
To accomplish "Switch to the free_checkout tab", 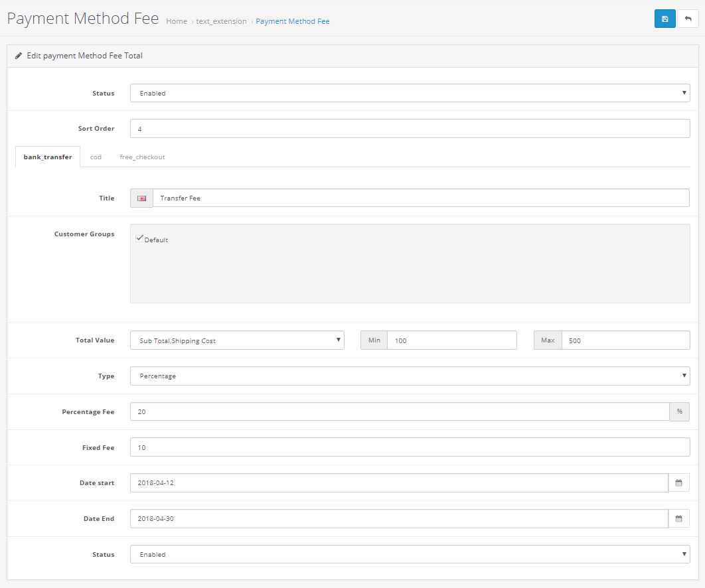I will [x=142, y=157].
